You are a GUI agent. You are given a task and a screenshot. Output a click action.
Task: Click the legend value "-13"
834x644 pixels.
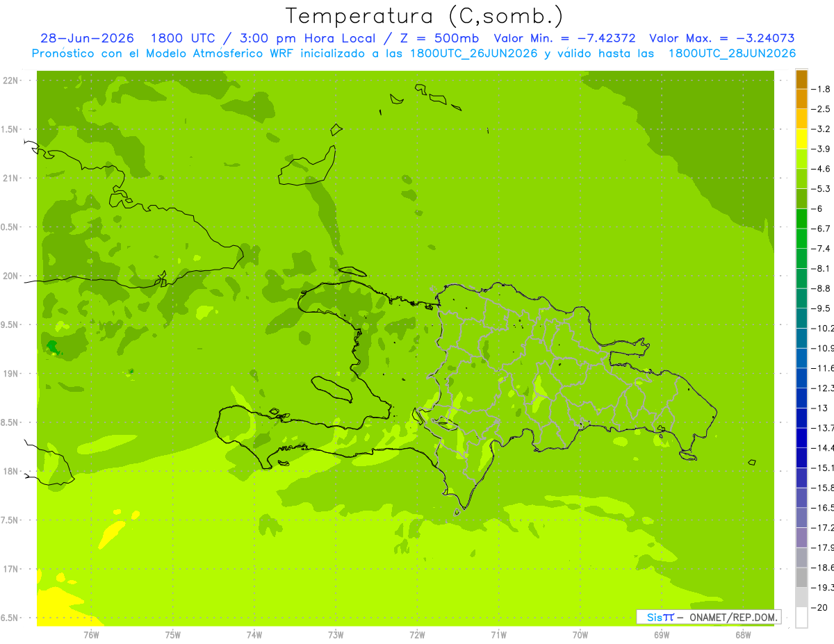pos(819,408)
